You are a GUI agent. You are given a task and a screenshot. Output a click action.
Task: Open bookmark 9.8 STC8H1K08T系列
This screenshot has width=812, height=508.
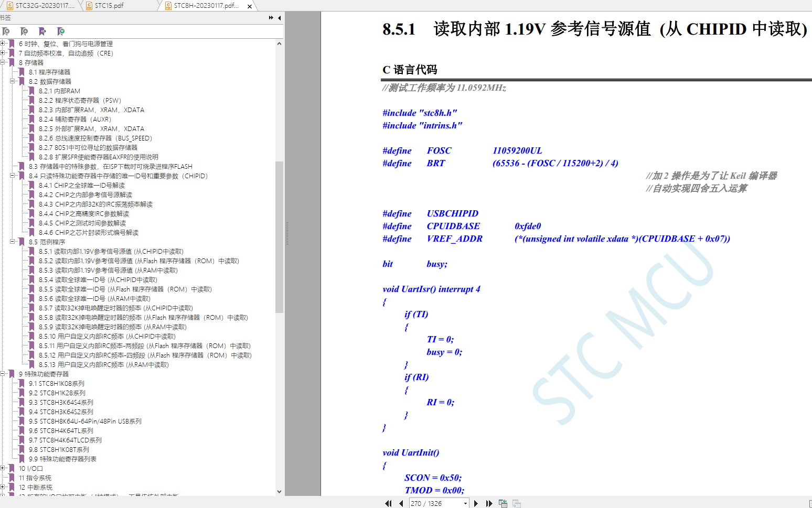click(x=59, y=449)
